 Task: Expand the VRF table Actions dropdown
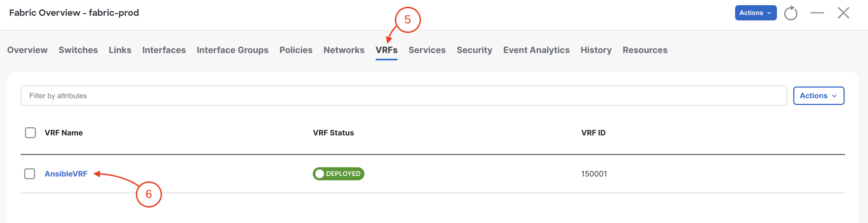(819, 96)
